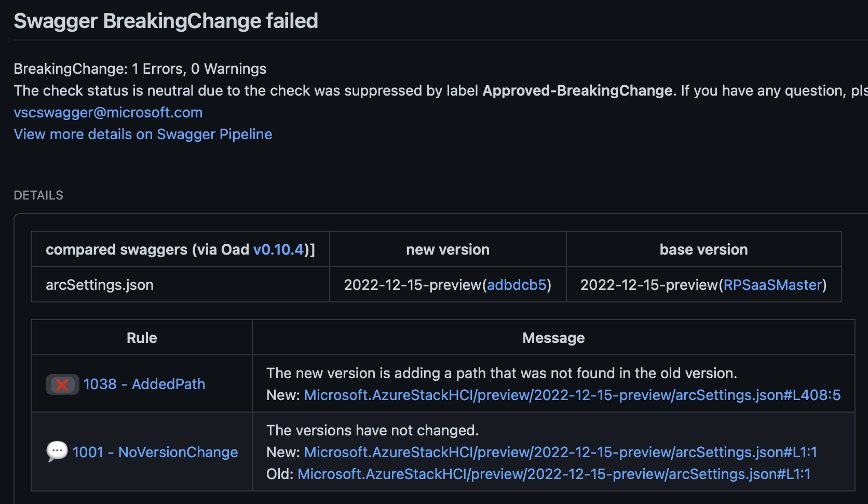The image size is (868, 504).
Task: Open the RPSaaSMaster base version link
Action: (772, 285)
